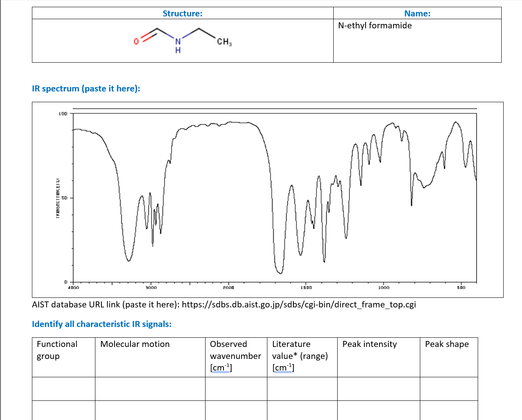Click the empty cell below 'Functional group'
Image resolution: width=522 pixels, height=420 pixels.
click(63, 388)
